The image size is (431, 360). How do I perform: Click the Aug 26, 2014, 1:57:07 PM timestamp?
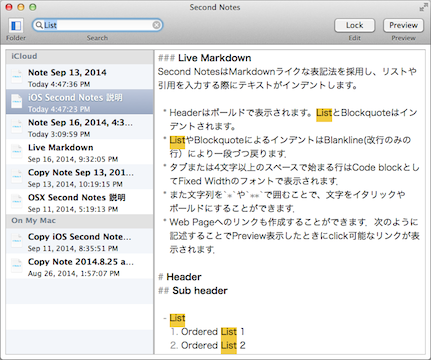[x=74, y=274]
